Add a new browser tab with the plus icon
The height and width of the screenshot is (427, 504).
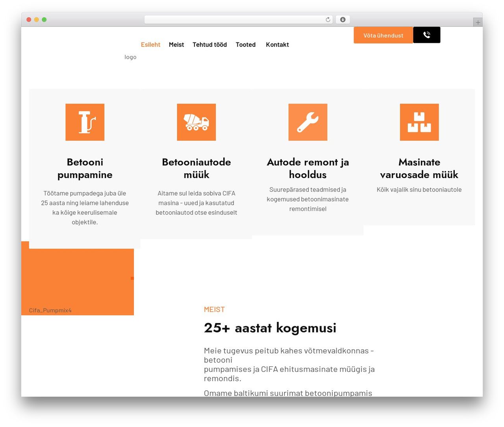[478, 22]
